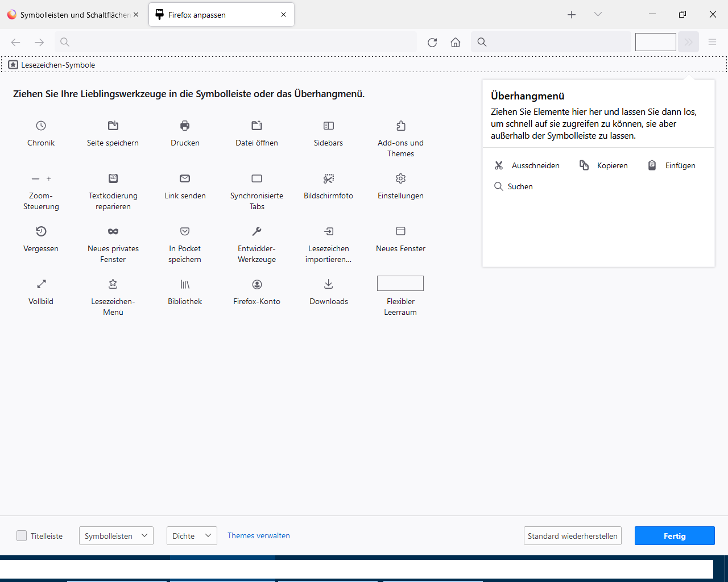728x582 pixels.
Task: Select the Entwickler-Werkzeuge wrench icon
Action: pyautogui.click(x=257, y=231)
